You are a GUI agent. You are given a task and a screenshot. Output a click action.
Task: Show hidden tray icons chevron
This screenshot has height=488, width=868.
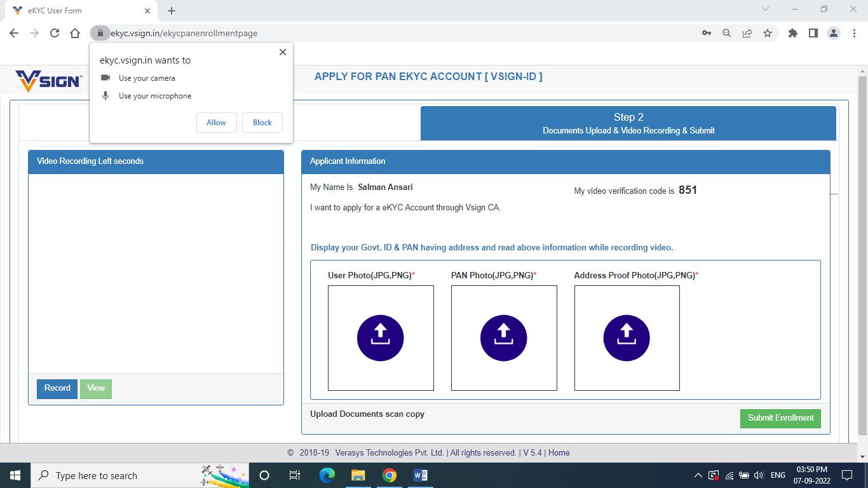tap(698, 475)
